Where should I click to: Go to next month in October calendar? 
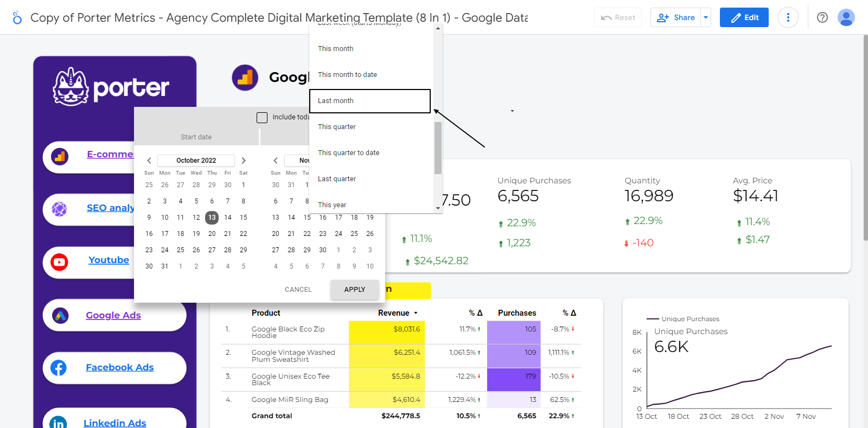(x=244, y=161)
